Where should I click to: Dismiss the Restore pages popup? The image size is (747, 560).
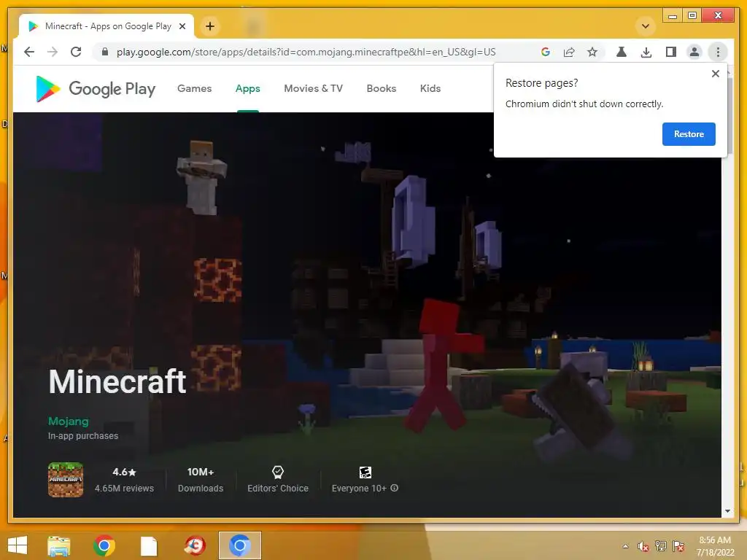(x=715, y=74)
